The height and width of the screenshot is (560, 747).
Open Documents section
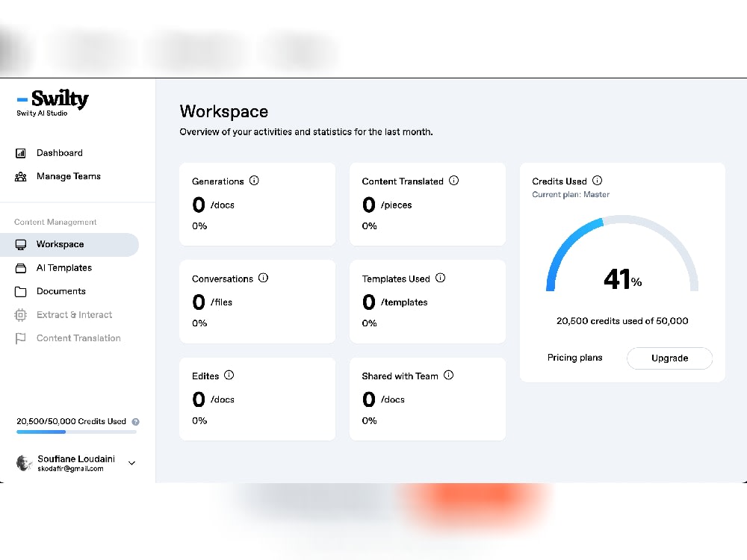coord(61,291)
